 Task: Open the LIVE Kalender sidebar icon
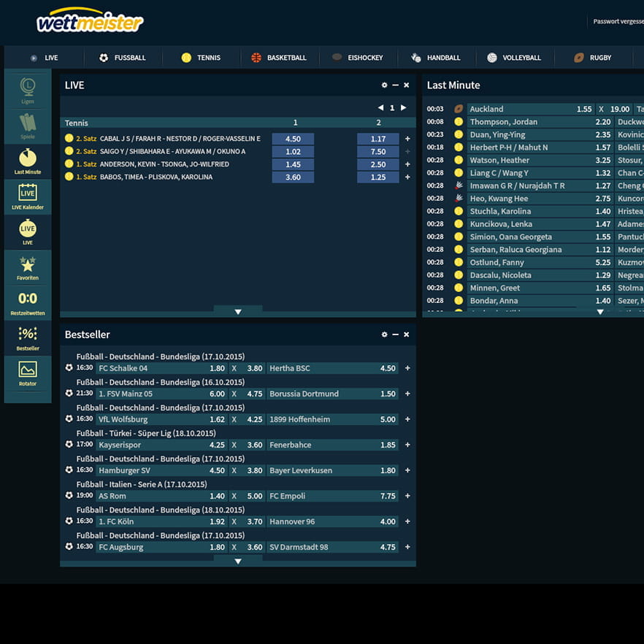[x=28, y=196]
